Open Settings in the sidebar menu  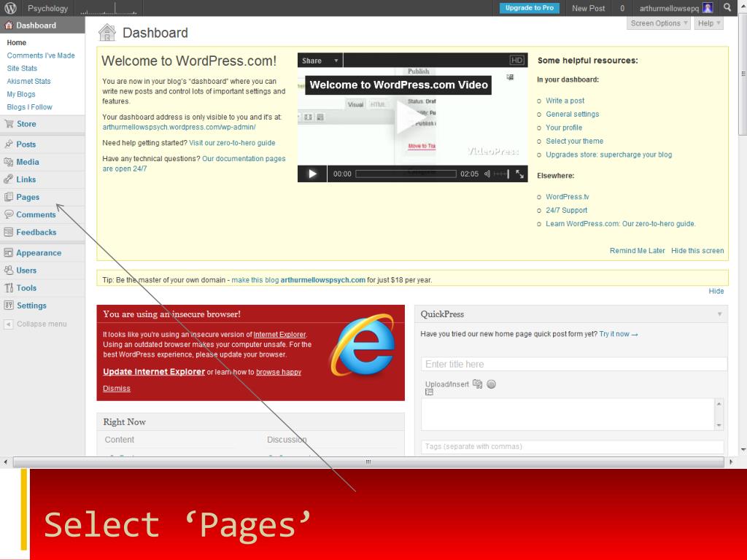click(31, 306)
